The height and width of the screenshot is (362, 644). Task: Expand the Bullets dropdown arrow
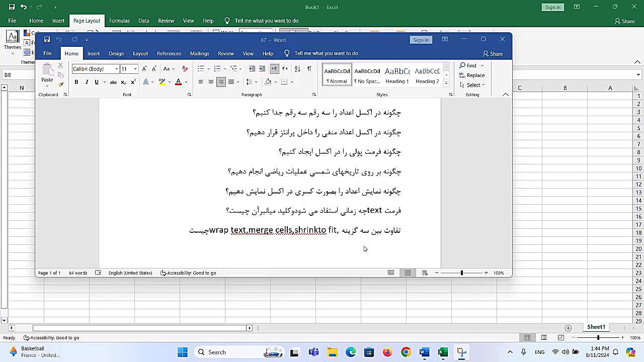[x=208, y=69]
